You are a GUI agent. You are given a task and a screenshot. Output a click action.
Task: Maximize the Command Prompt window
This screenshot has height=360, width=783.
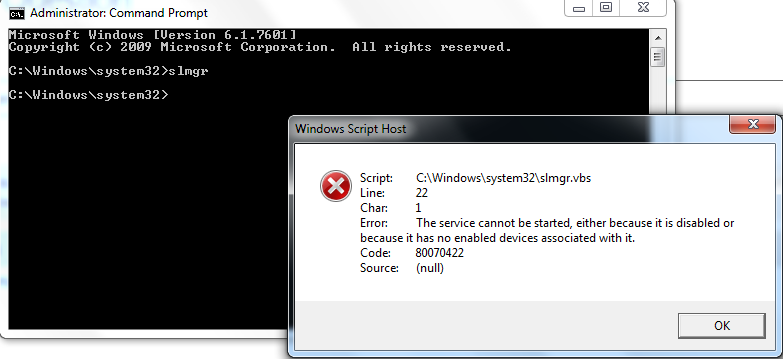tap(606, 8)
